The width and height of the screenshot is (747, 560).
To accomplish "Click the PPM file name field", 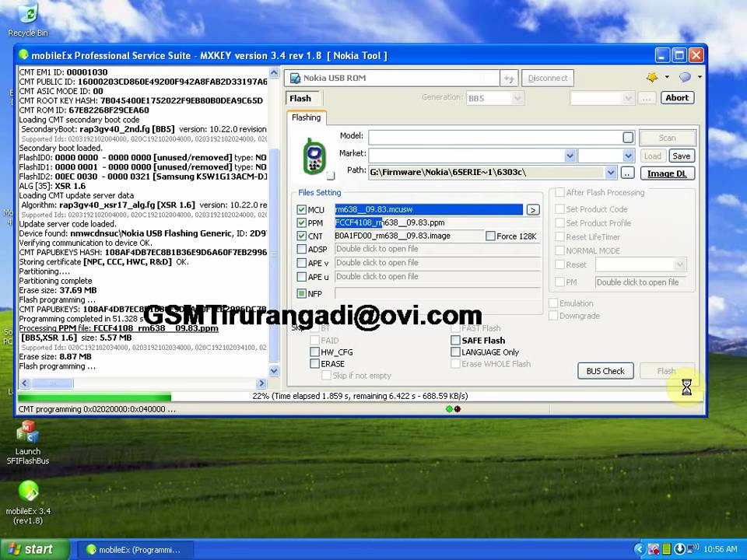I will click(x=437, y=223).
